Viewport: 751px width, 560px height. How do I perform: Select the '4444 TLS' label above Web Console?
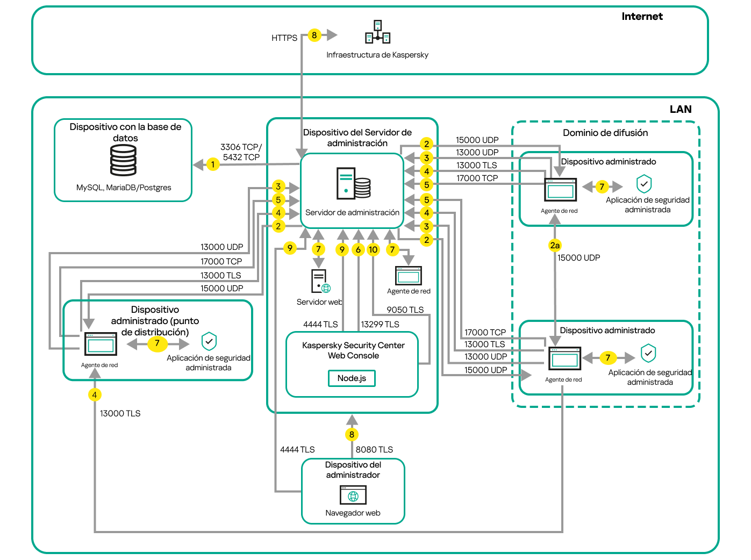320,325
